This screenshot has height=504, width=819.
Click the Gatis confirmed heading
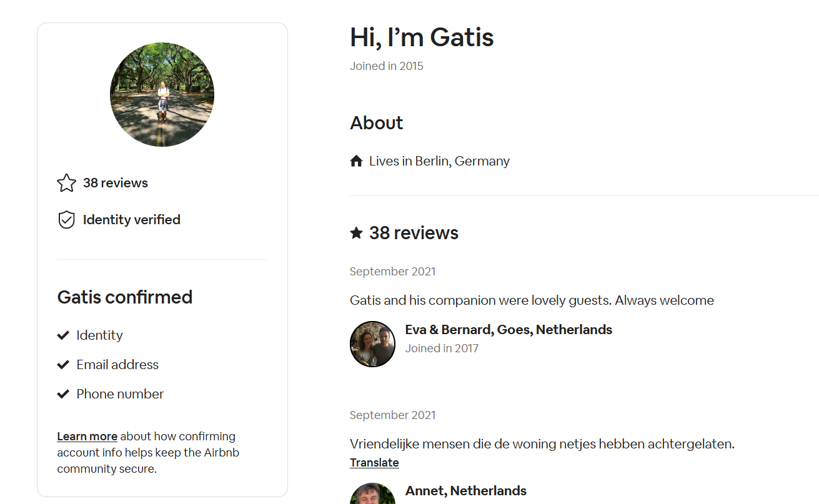pyautogui.click(x=125, y=297)
